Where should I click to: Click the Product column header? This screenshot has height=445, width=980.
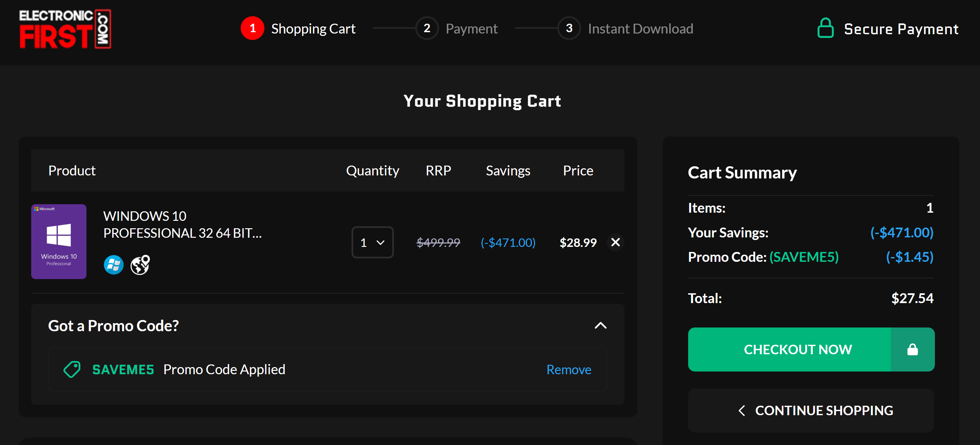(x=72, y=171)
